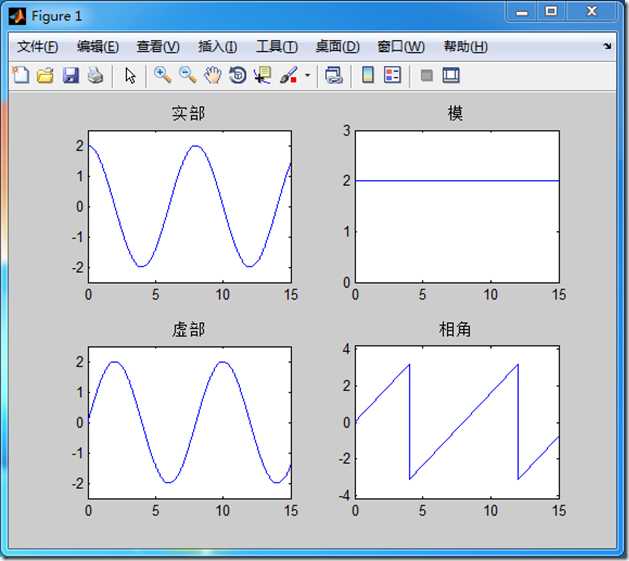Click the dock figure arrow in menu bar
629x561 pixels.
(607, 46)
